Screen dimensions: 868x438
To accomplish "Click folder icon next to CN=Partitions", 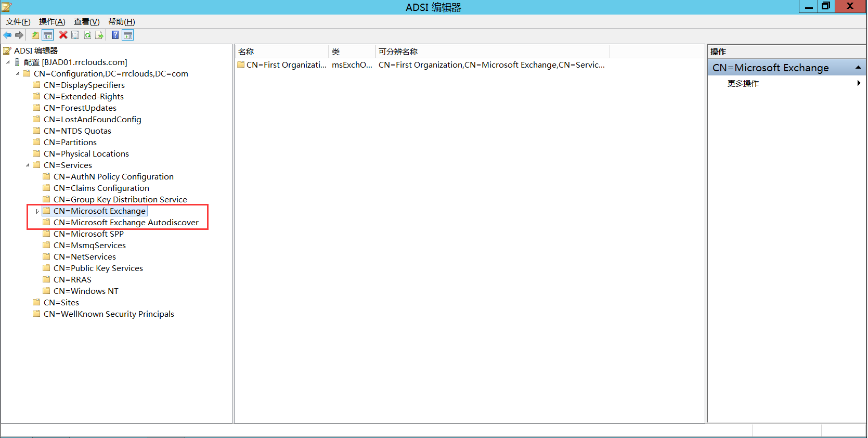I will coord(36,142).
